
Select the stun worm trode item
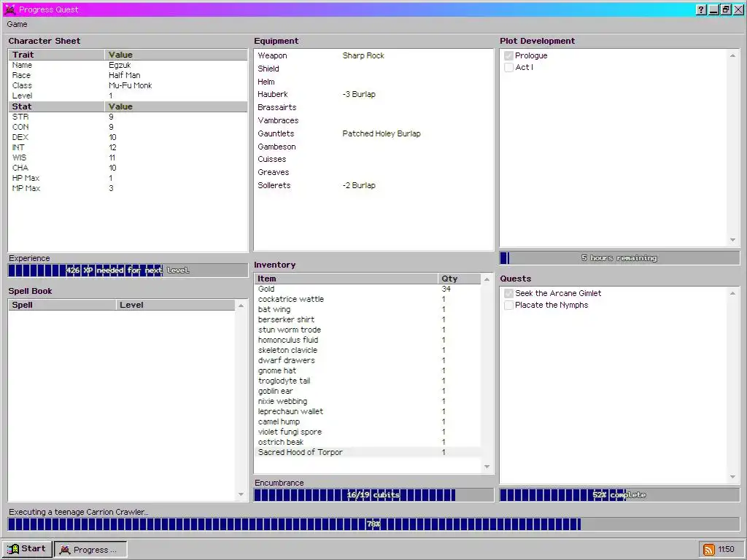pyautogui.click(x=368, y=330)
